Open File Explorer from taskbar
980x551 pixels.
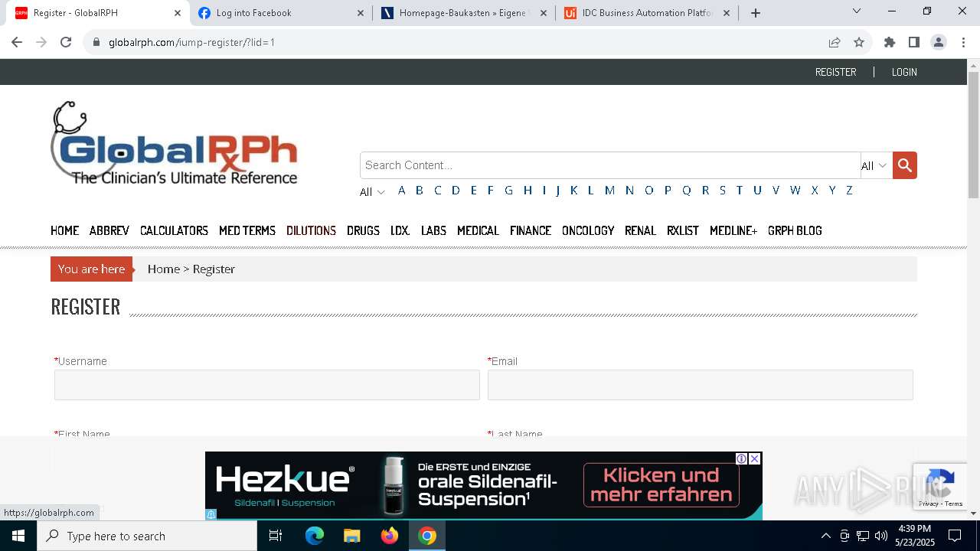click(352, 536)
